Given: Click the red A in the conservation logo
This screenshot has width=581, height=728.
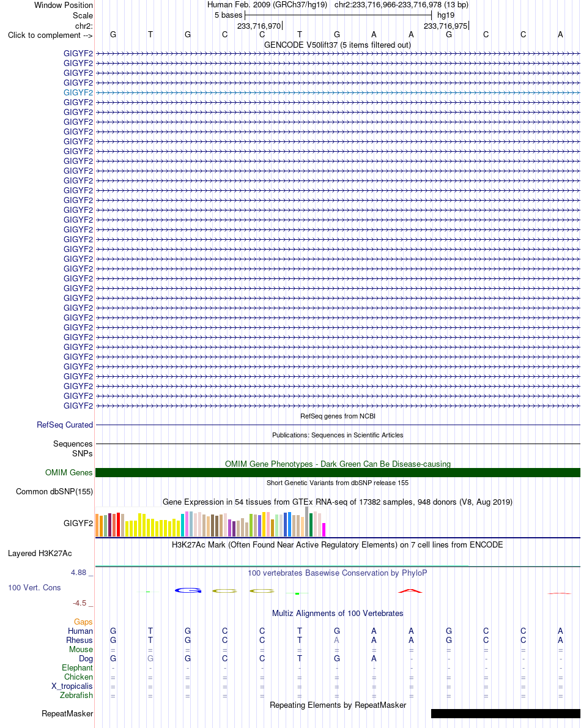Looking at the screenshot, I should coord(410,591).
